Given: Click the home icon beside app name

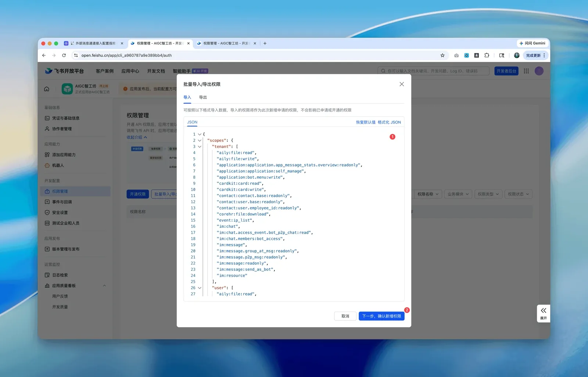Looking at the screenshot, I should pyautogui.click(x=47, y=89).
